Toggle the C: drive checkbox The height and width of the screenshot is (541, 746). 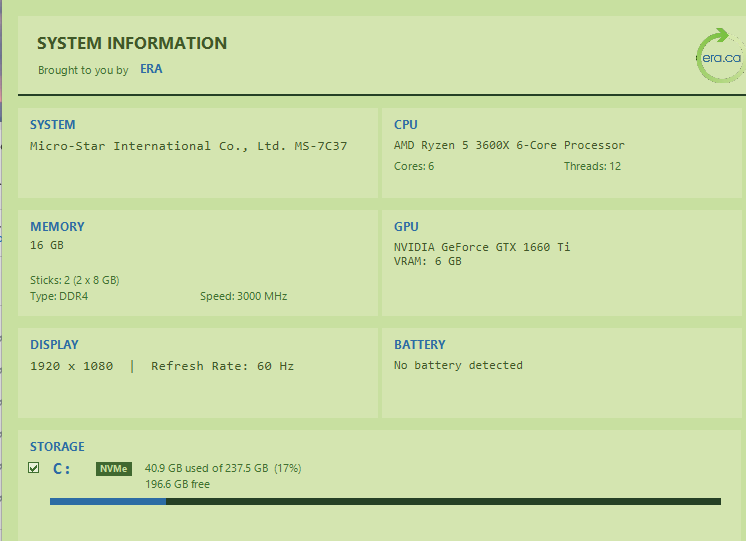[33, 468]
